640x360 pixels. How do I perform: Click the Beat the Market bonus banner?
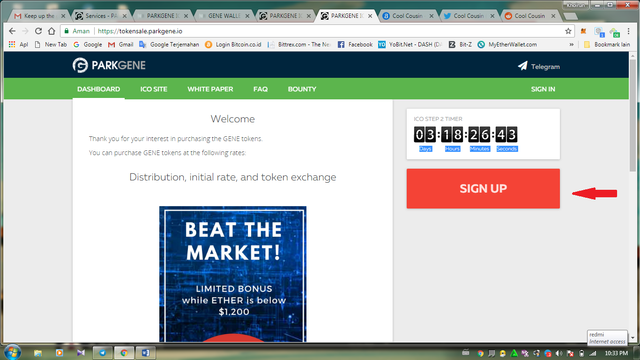(233, 274)
